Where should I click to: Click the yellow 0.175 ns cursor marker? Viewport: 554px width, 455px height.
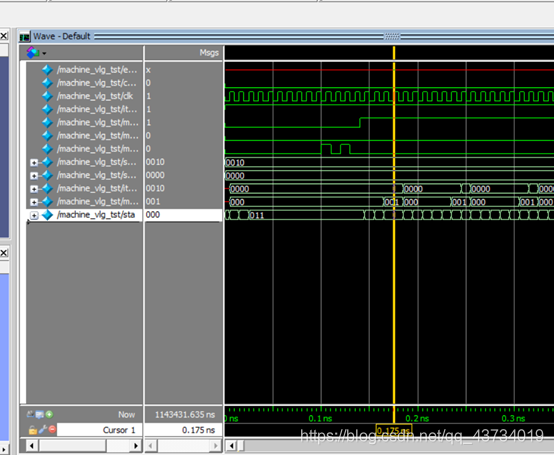click(x=394, y=431)
